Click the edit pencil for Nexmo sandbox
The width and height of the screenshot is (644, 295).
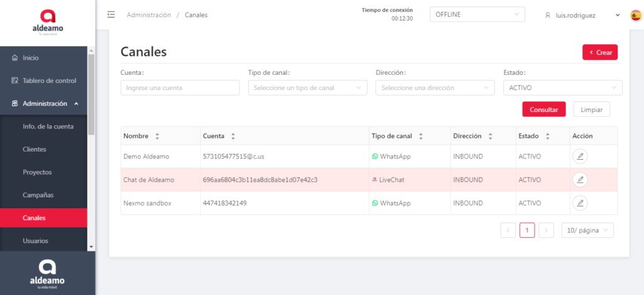click(x=580, y=203)
